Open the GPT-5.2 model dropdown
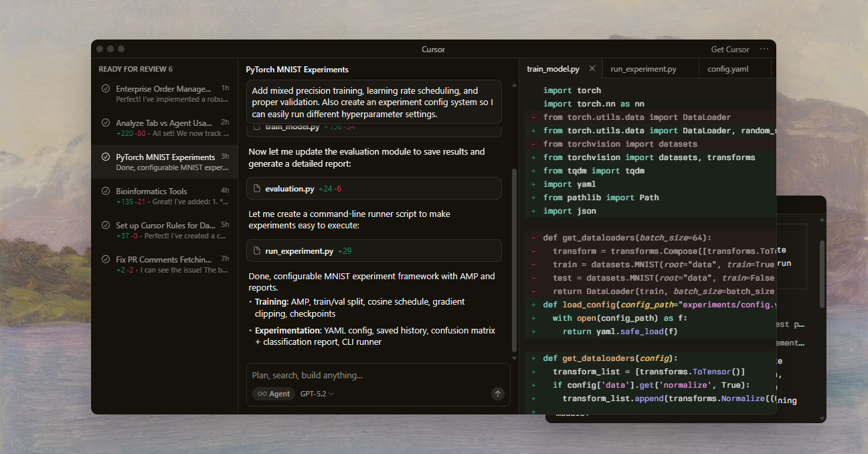This screenshot has height=454, width=868. pos(317,394)
